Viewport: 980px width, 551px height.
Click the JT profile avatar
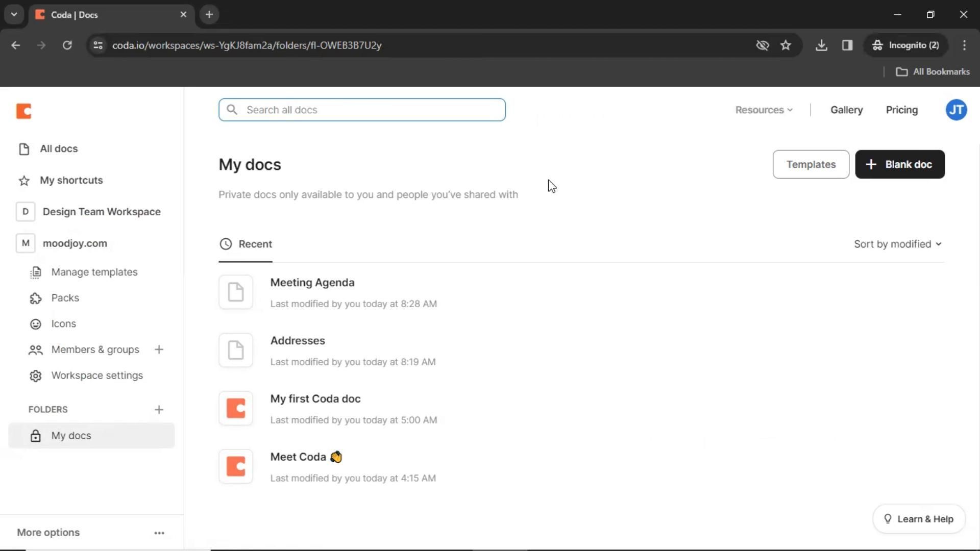[x=955, y=110]
